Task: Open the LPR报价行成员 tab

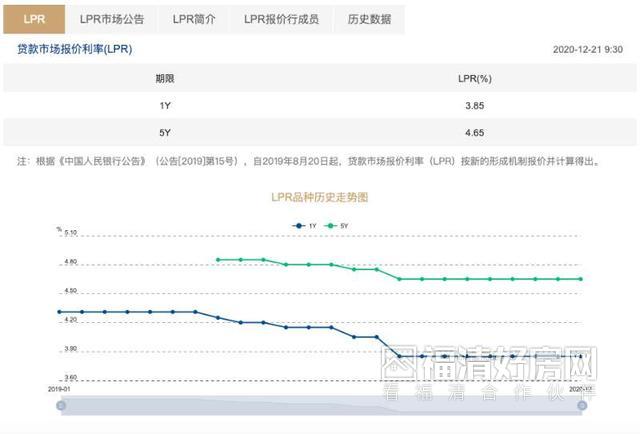Action: (x=281, y=19)
